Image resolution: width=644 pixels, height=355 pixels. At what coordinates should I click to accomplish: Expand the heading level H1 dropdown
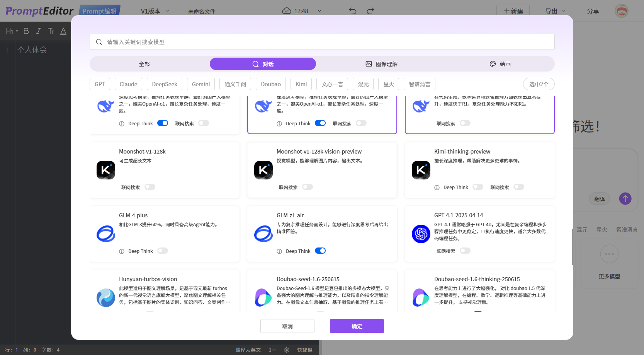click(12, 31)
